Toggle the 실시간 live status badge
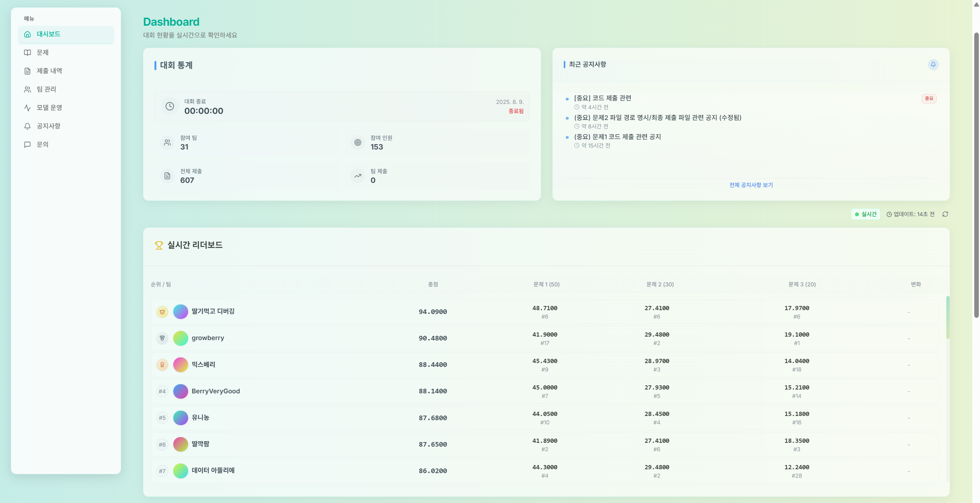Image resolution: width=980 pixels, height=503 pixels. [x=865, y=214]
